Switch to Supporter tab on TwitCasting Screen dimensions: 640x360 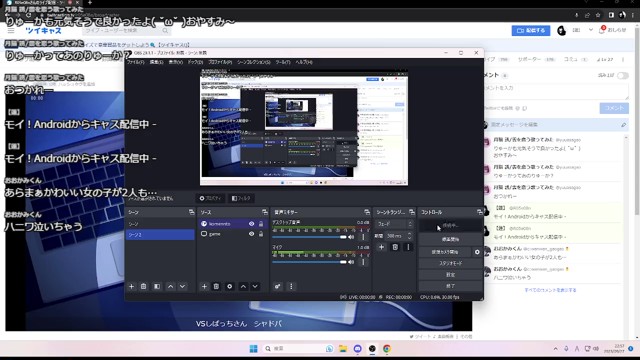point(536,60)
